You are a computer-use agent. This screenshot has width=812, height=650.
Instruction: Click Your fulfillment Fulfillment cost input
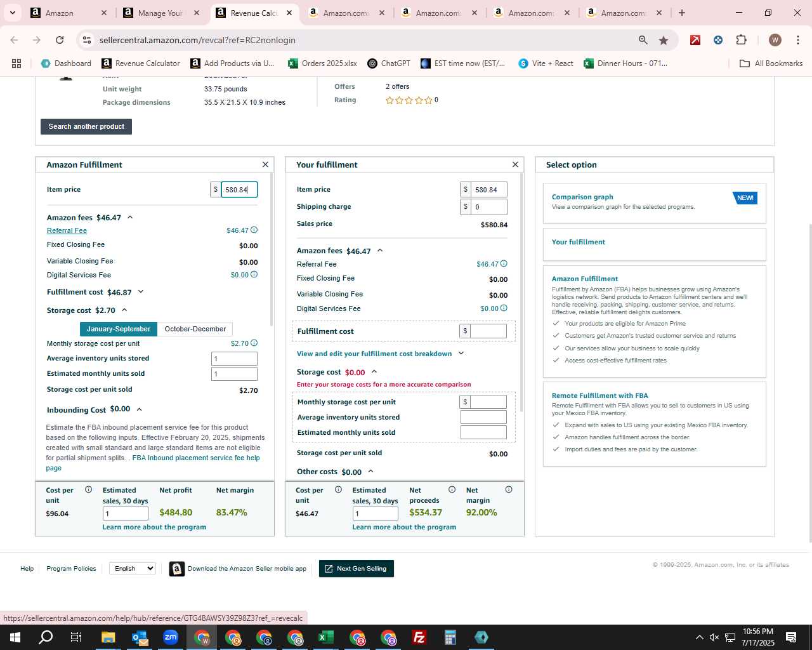(489, 331)
